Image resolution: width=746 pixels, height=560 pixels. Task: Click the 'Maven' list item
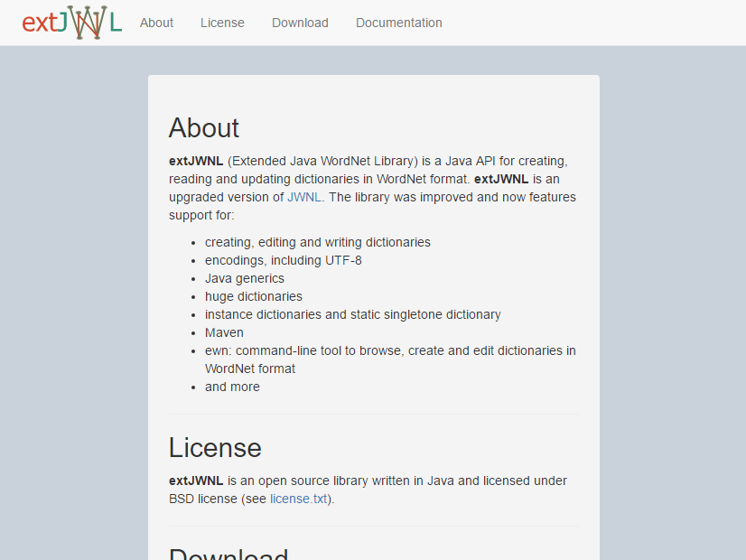pos(224,332)
